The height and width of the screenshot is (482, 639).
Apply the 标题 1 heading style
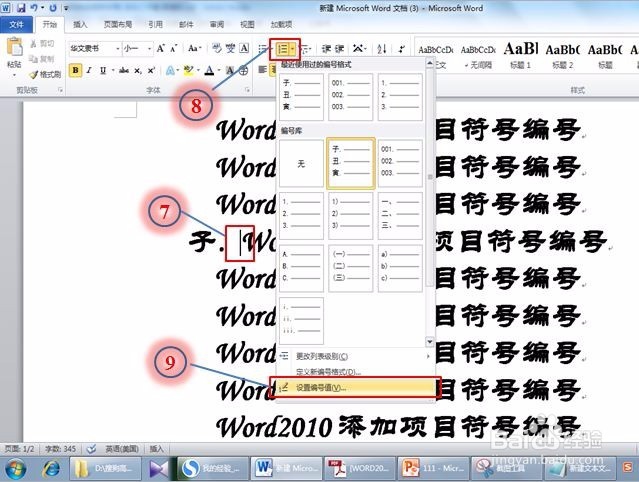click(x=521, y=56)
